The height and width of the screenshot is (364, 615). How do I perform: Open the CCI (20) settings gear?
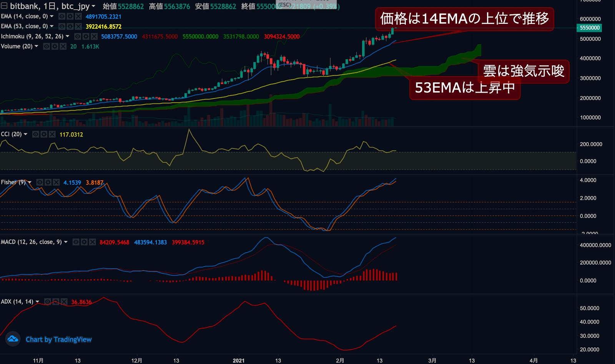coord(43,134)
